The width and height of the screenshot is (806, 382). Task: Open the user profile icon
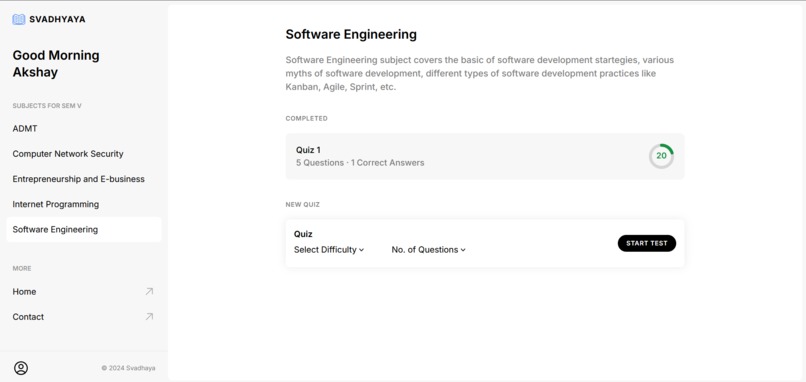21,368
